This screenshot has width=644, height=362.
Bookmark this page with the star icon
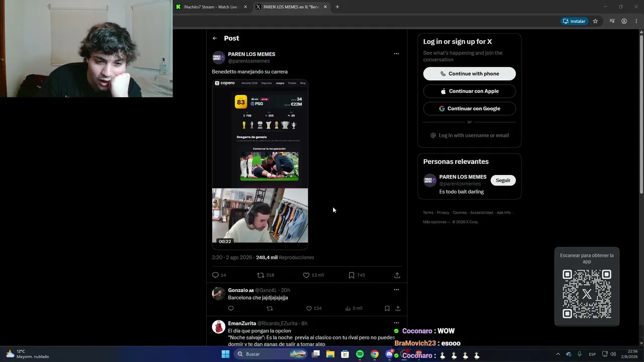coord(595,21)
